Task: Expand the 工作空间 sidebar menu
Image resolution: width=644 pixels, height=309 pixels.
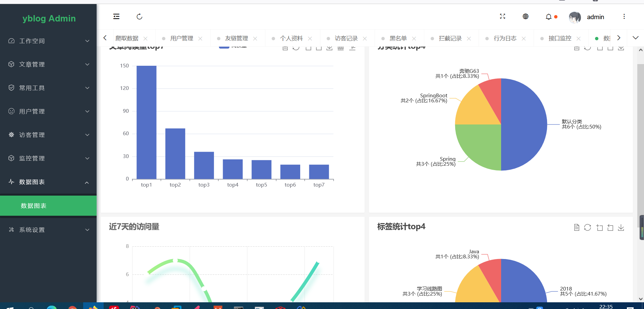Action: [x=48, y=41]
